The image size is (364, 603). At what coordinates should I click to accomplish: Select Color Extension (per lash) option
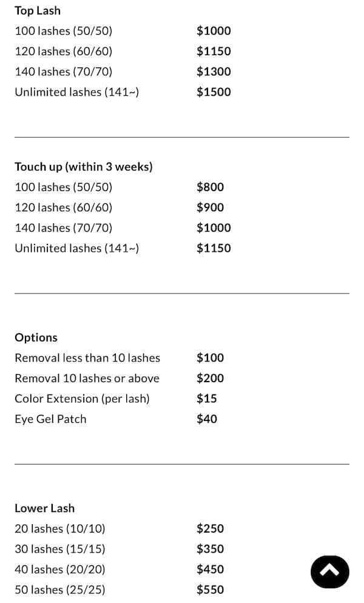(x=82, y=399)
